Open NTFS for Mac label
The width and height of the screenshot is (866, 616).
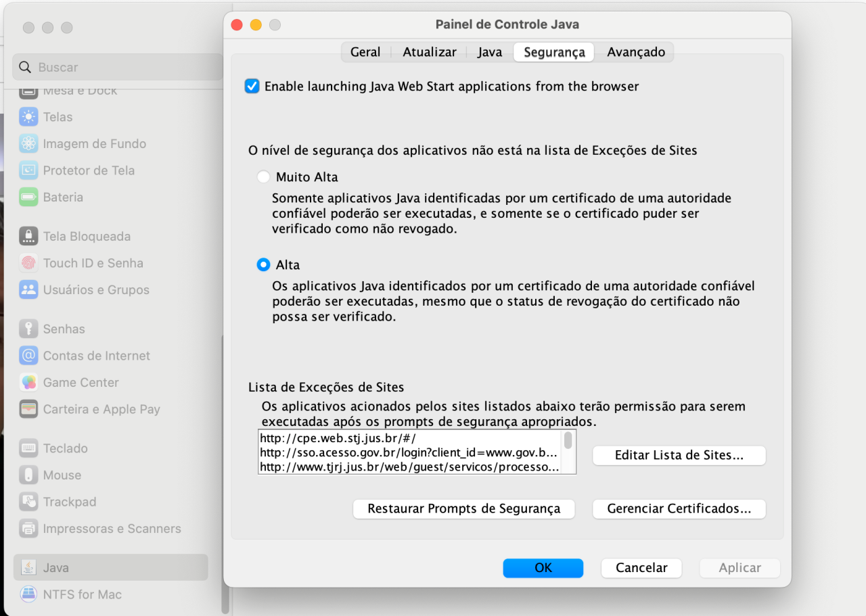83,594
